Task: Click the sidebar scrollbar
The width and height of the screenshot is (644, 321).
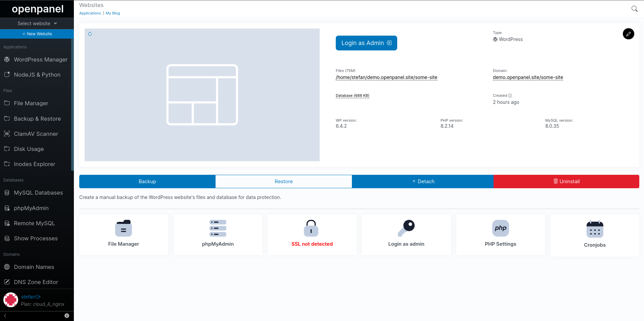Action: tap(72, 105)
